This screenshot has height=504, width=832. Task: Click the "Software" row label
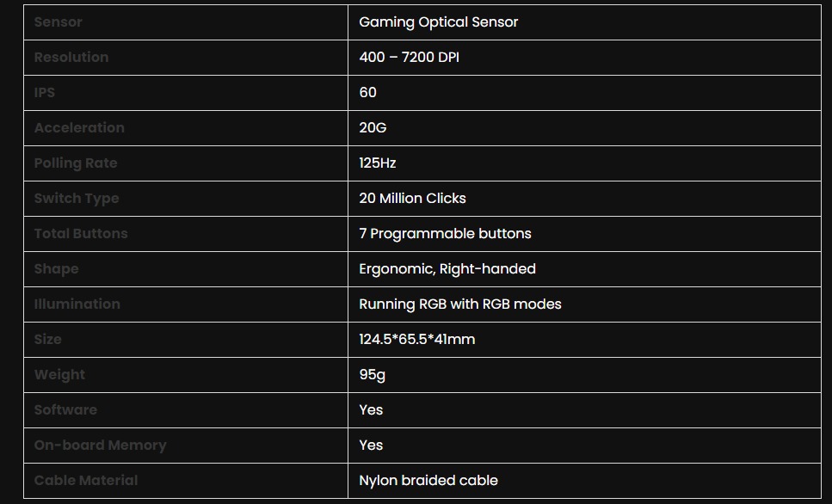pyautogui.click(x=65, y=410)
